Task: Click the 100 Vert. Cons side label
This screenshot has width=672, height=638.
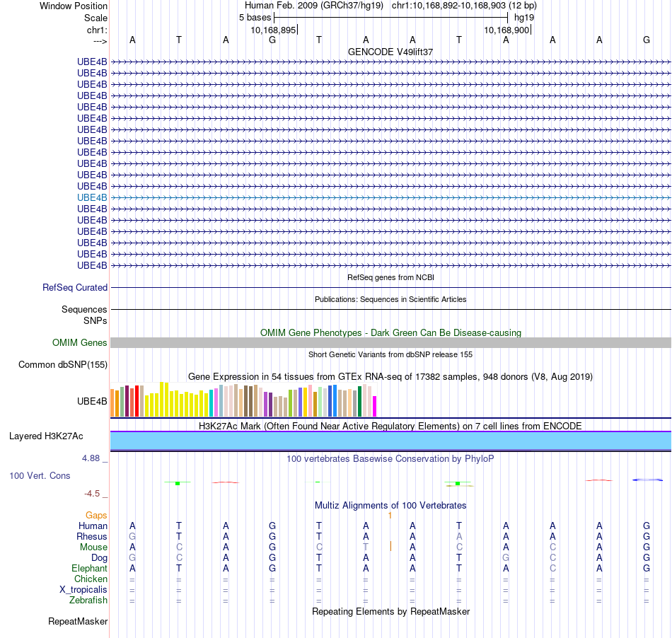Action: coord(40,475)
